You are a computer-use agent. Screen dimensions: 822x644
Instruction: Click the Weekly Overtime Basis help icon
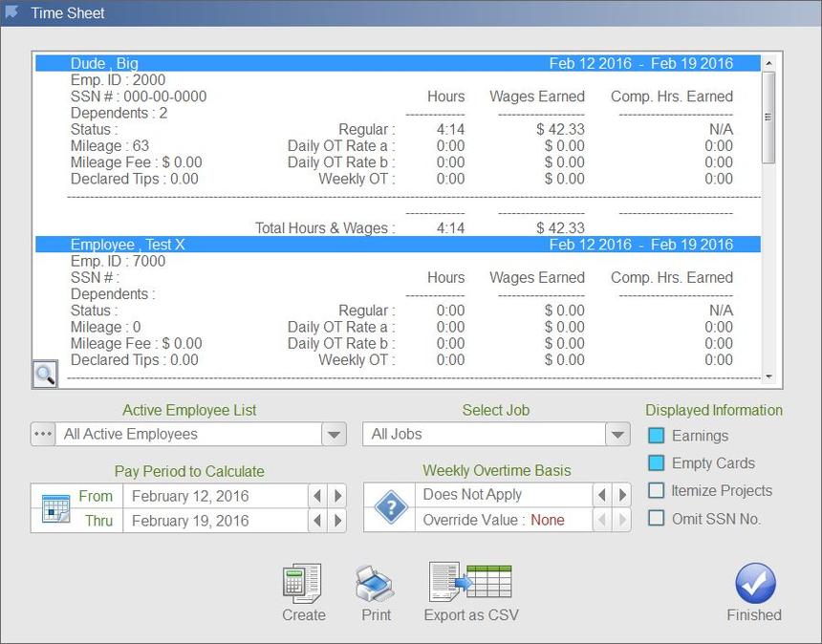(x=391, y=506)
